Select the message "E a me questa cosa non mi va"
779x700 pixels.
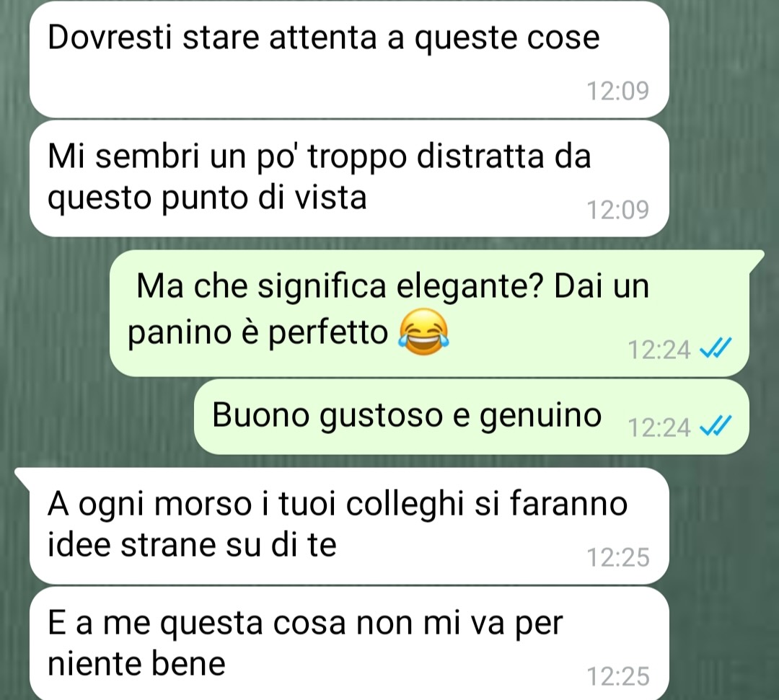coord(349,643)
